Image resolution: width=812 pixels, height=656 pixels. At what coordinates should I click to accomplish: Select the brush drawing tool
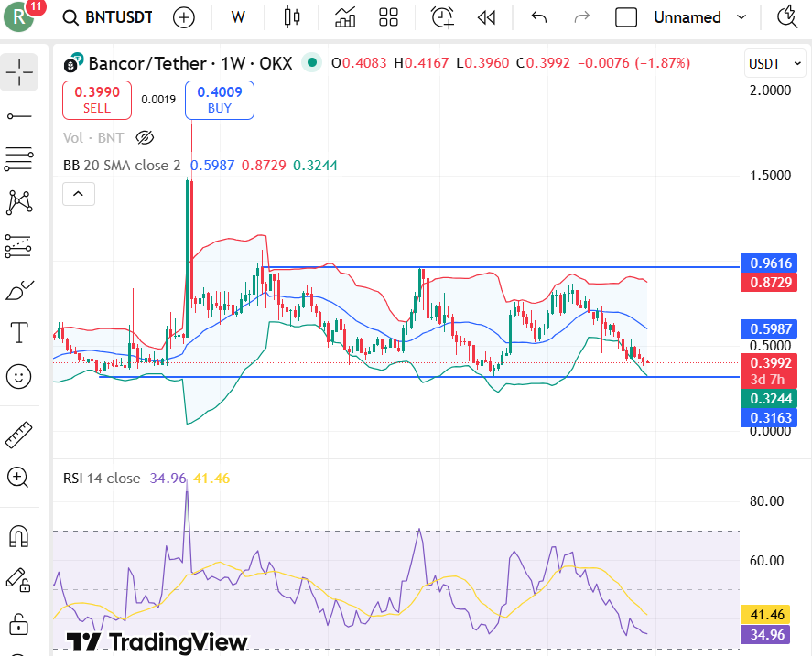point(18,289)
